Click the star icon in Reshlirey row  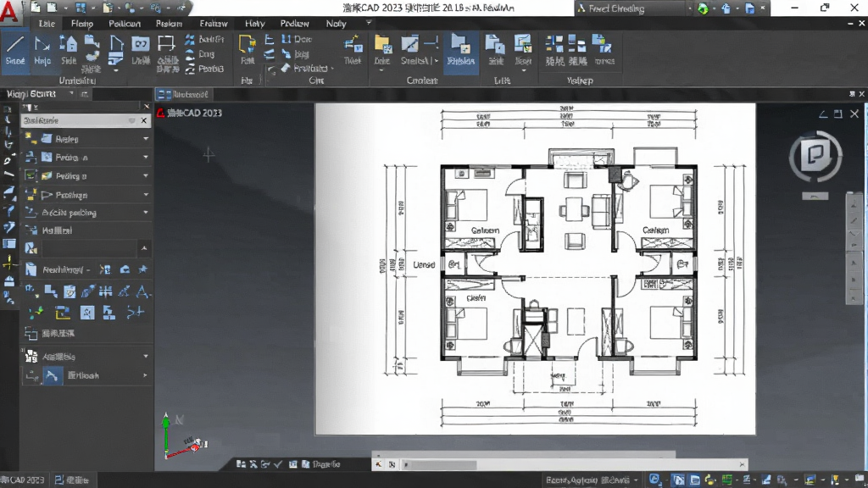coord(143,269)
